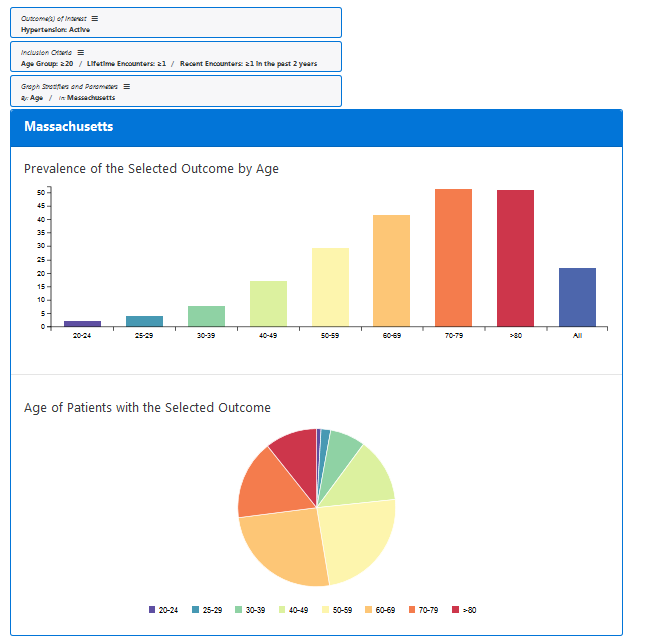The image size is (663, 642).
Task: Open Graph Stratifiers and Parameters menu icon
Action: point(126,86)
